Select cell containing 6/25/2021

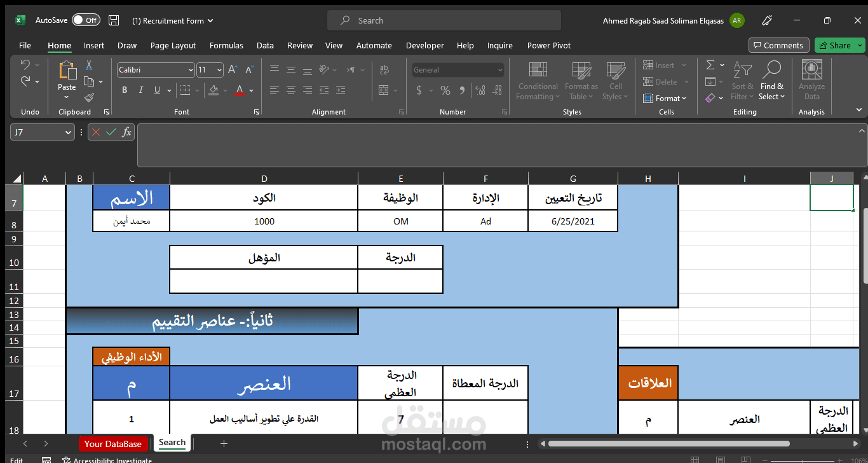(573, 221)
